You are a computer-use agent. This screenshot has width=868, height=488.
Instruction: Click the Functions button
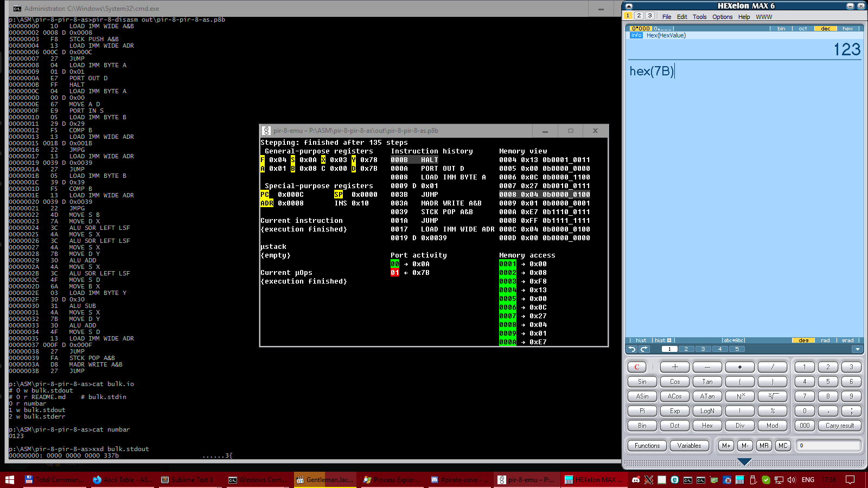[647, 446]
